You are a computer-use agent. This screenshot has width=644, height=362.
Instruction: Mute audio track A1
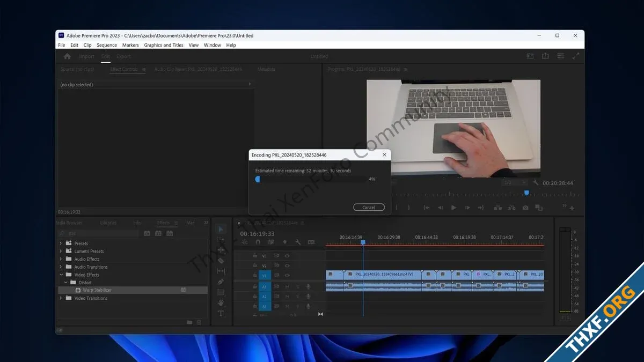click(x=287, y=286)
